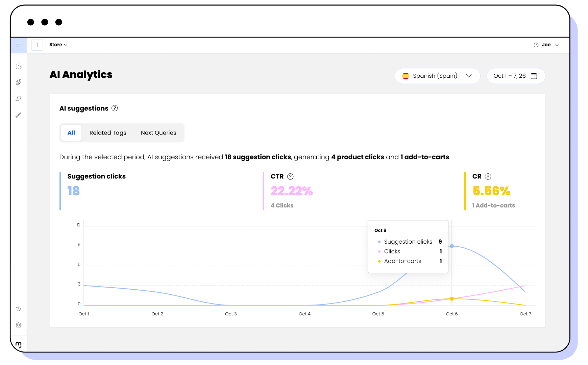Click the 5.56% CR value
This screenshot has height=365, width=588.
491,191
